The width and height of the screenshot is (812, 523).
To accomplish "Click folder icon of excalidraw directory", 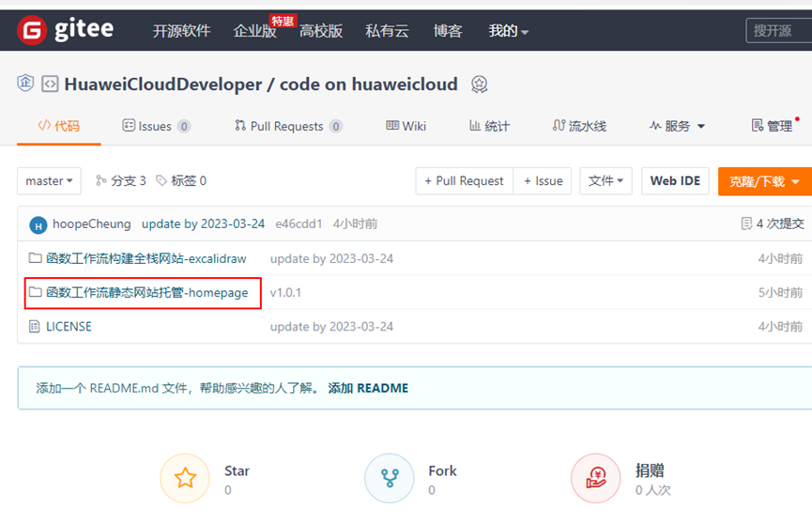I will click(36, 258).
